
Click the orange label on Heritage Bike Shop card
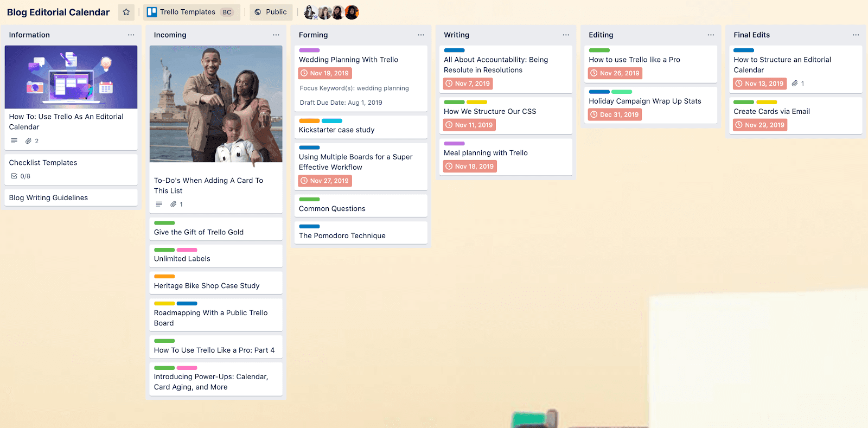pyautogui.click(x=164, y=277)
